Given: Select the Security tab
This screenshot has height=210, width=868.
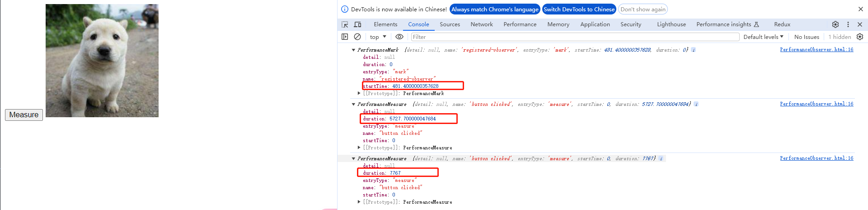Looking at the screenshot, I should click(x=631, y=24).
